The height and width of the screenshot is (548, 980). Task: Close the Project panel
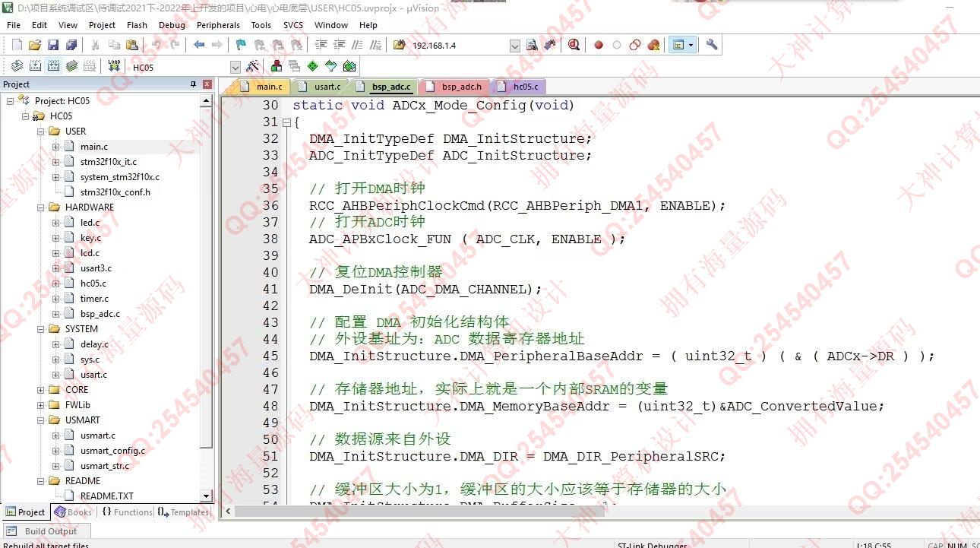click(x=207, y=84)
